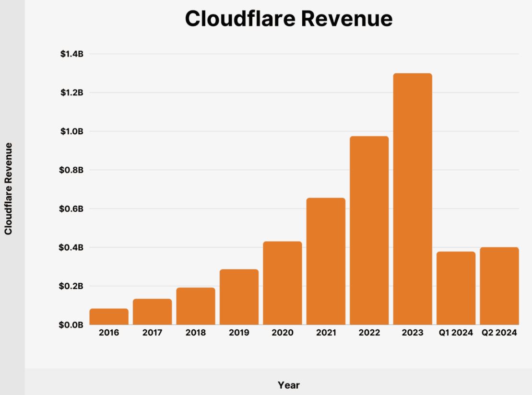This screenshot has height=395, width=532.
Task: Select the 2018 revenue bar
Action: point(197,307)
